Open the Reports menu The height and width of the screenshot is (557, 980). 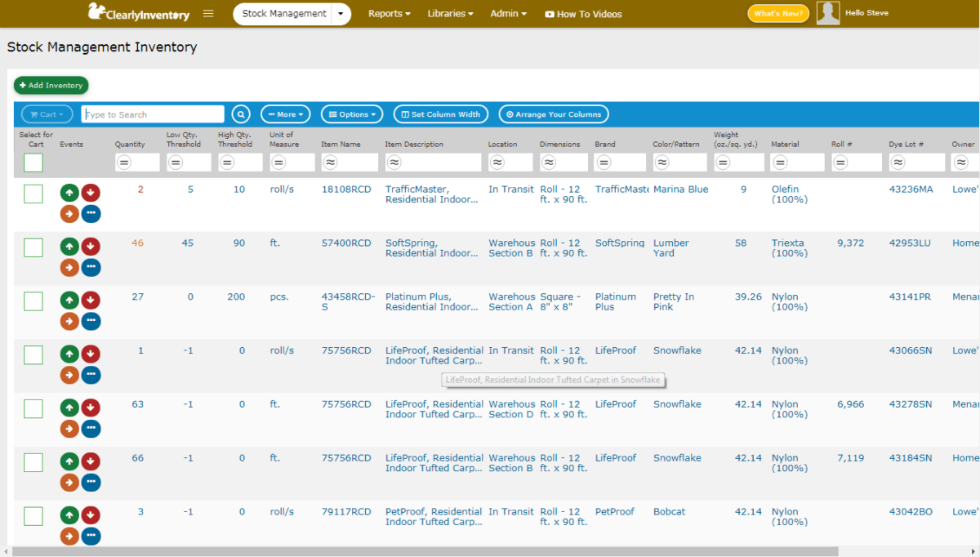(x=390, y=13)
